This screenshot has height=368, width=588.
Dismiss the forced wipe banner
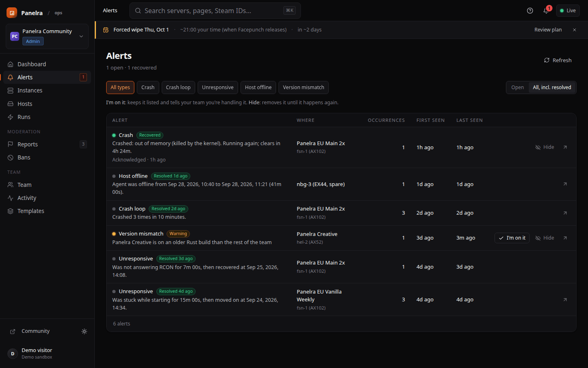click(x=575, y=30)
